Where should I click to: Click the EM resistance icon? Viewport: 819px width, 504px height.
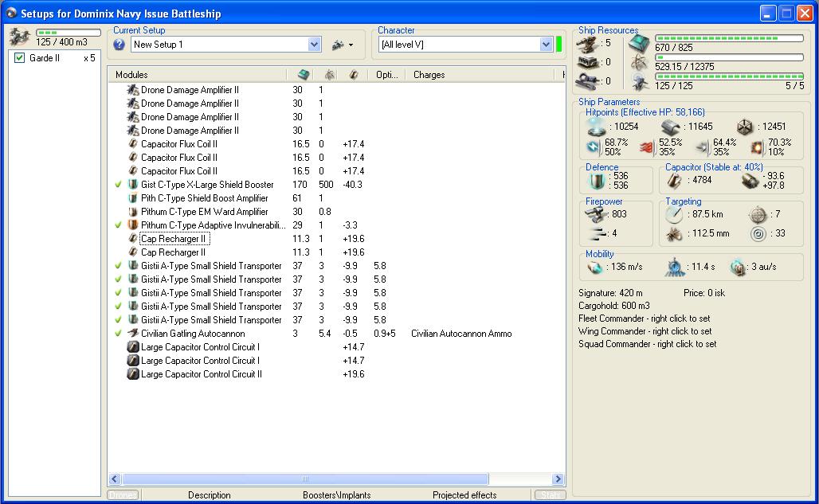click(594, 147)
